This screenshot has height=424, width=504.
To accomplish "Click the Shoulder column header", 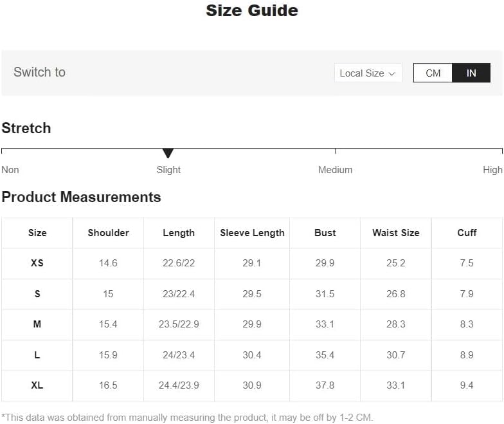I will (108, 233).
